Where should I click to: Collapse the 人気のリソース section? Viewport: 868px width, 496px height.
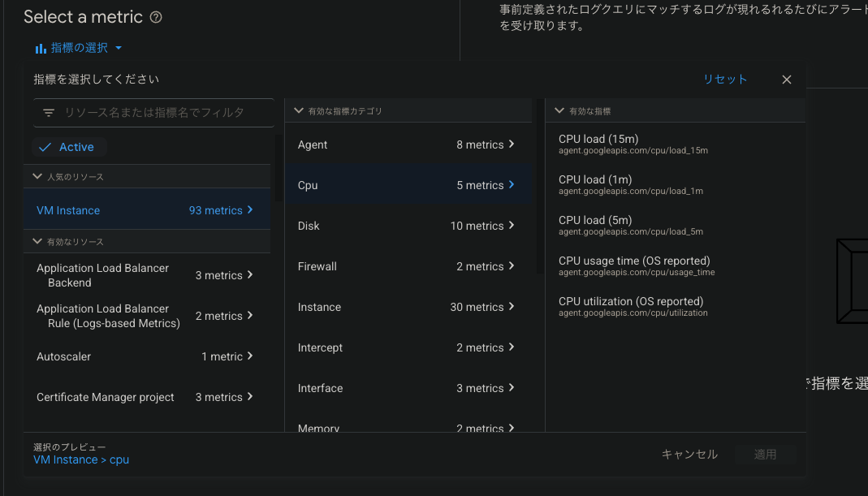pos(37,176)
